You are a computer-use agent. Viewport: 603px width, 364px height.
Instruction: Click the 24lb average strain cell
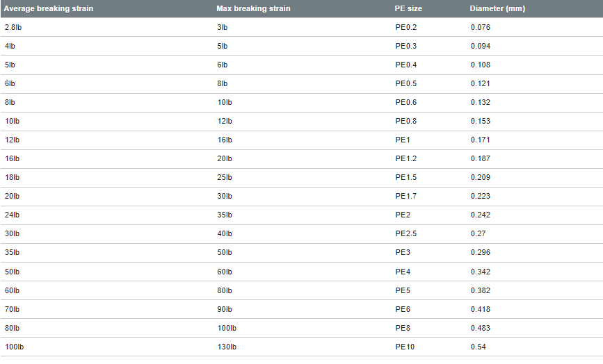pyautogui.click(x=12, y=215)
